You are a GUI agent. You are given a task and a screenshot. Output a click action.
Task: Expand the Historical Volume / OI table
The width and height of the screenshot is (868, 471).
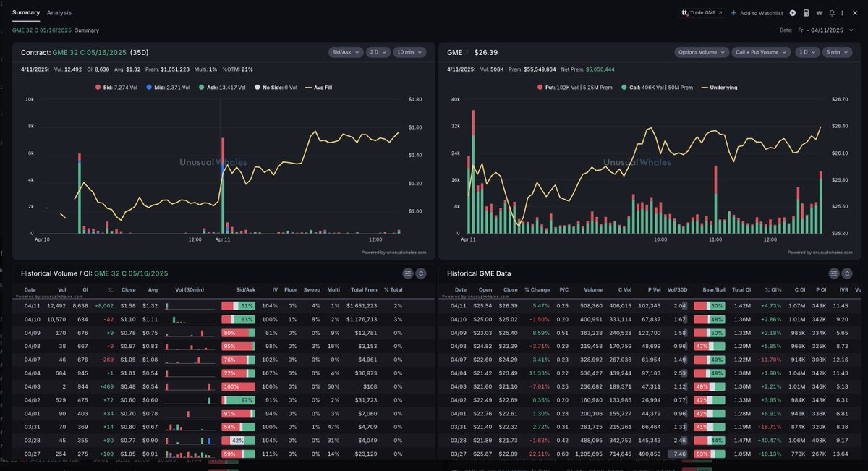[421, 273]
